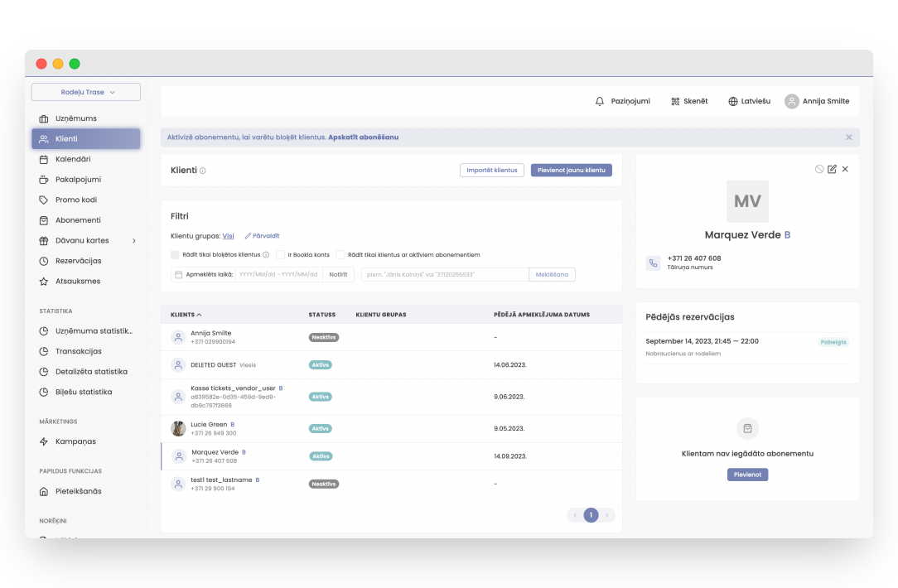
Task: Close the Marquez Verde details panel
Action: coord(845,169)
